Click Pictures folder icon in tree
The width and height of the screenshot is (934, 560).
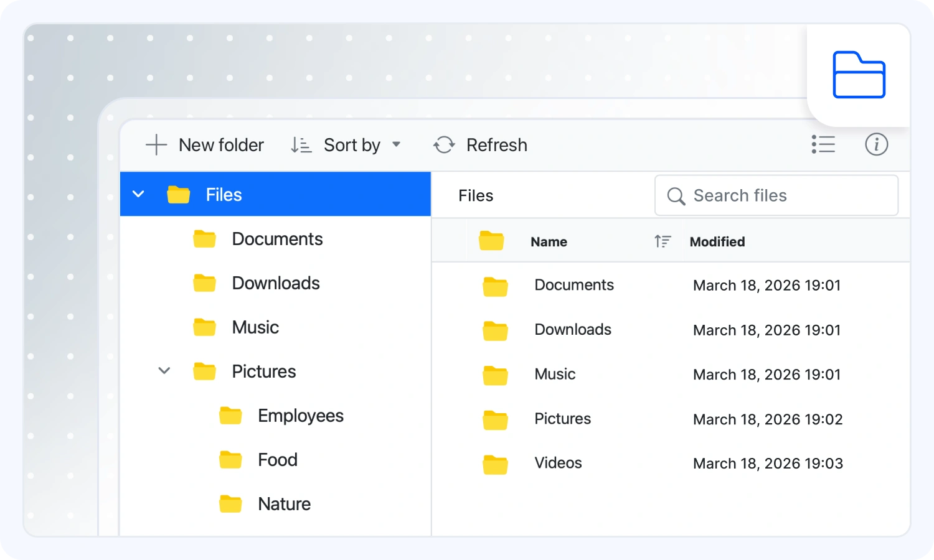[x=204, y=371]
